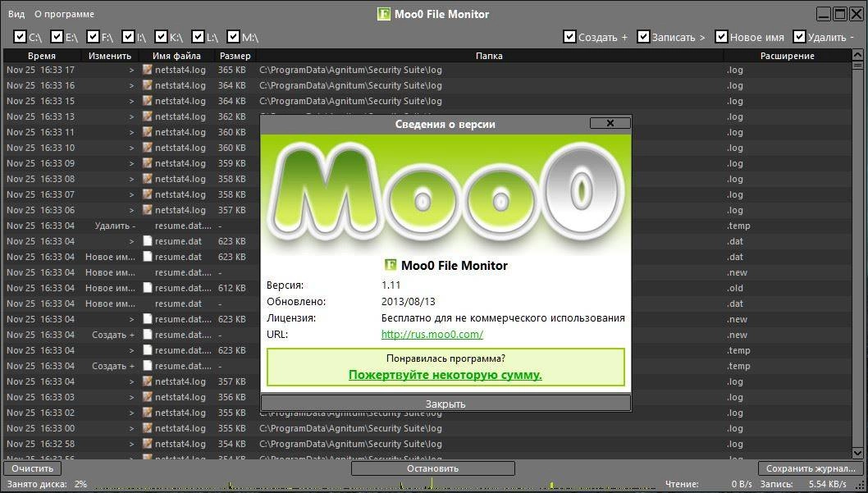Toggle the F:\ drive checkbox

93,37
